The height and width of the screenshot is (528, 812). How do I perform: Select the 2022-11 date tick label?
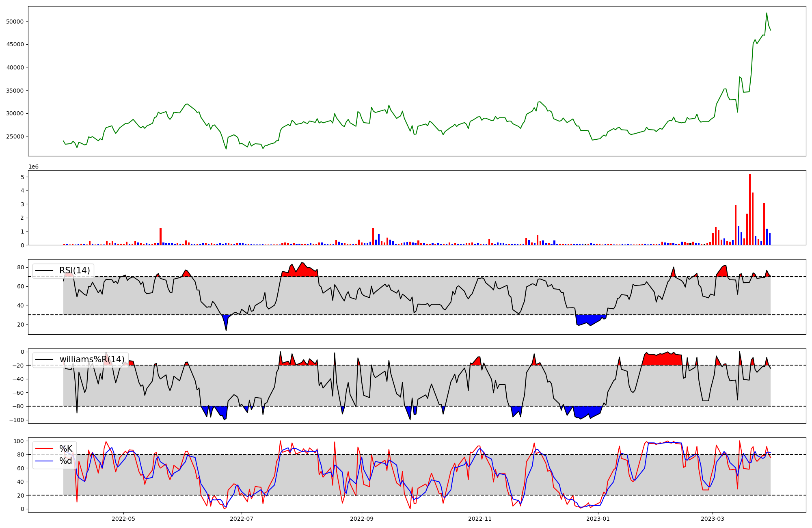tap(480, 519)
